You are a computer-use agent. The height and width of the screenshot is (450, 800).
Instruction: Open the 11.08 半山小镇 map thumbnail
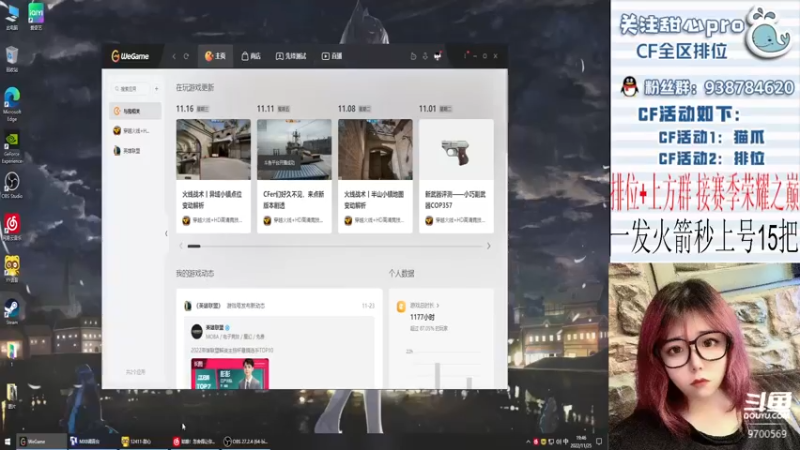pyautogui.click(x=375, y=149)
